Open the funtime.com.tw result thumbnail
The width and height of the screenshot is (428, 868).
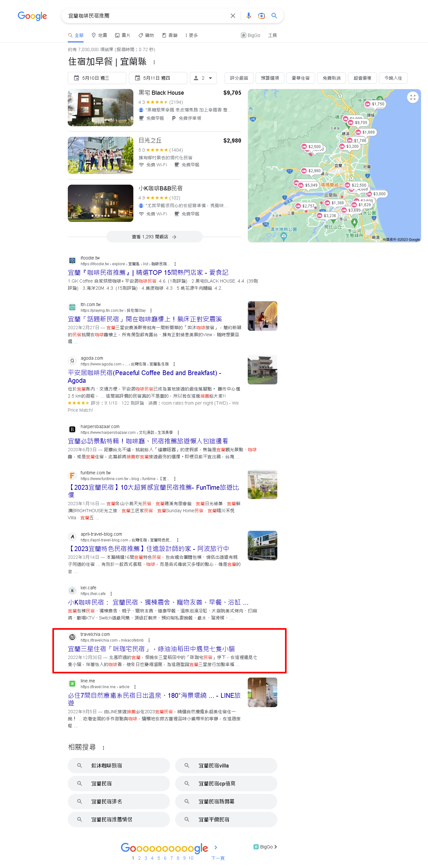tap(263, 484)
